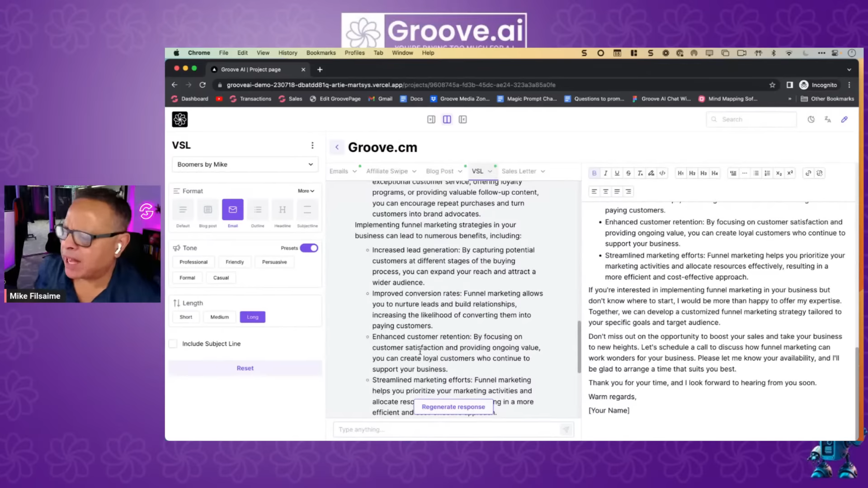Click the Regenerate response button

click(x=453, y=407)
